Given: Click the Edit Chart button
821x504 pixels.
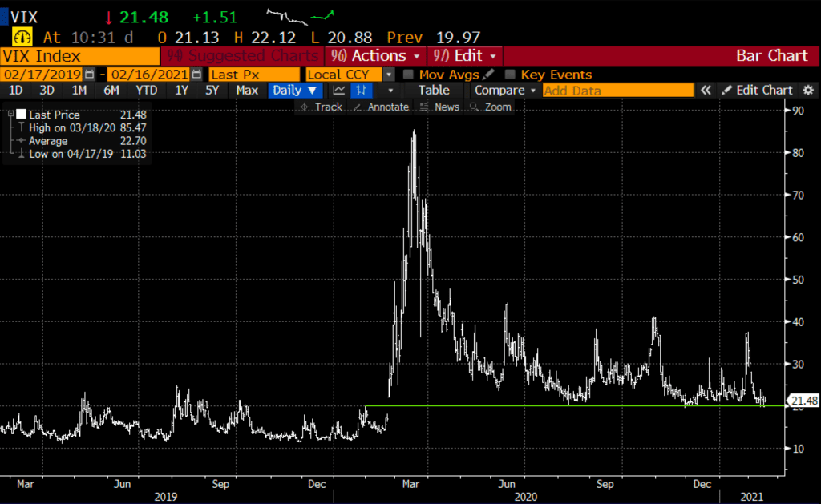Looking at the screenshot, I should coord(757,91).
